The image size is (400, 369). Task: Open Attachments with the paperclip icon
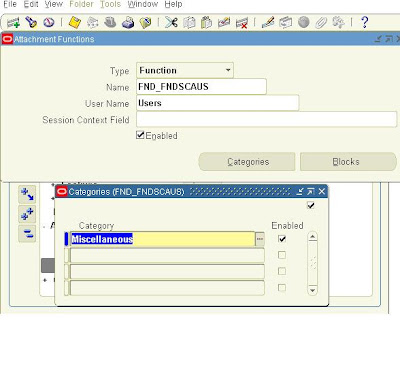pyautogui.click(x=321, y=23)
